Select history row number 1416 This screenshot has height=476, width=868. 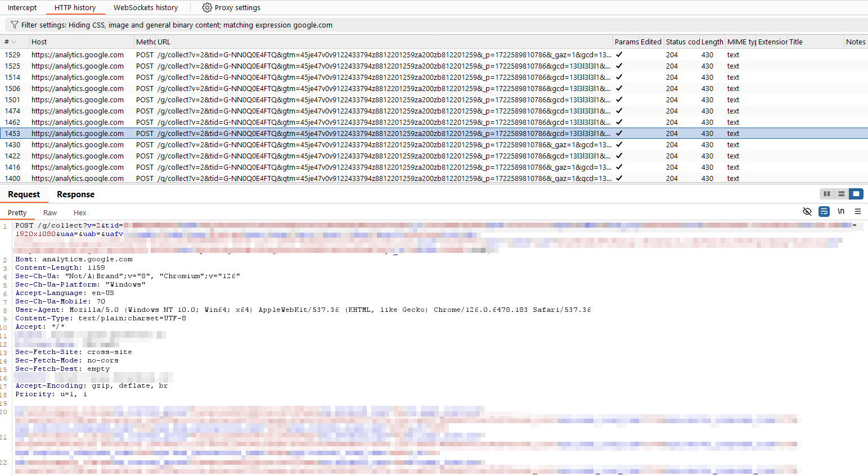coord(12,167)
